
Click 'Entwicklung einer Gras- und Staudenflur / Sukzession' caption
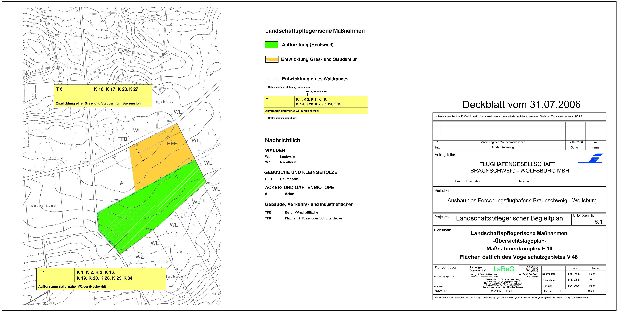pos(98,103)
